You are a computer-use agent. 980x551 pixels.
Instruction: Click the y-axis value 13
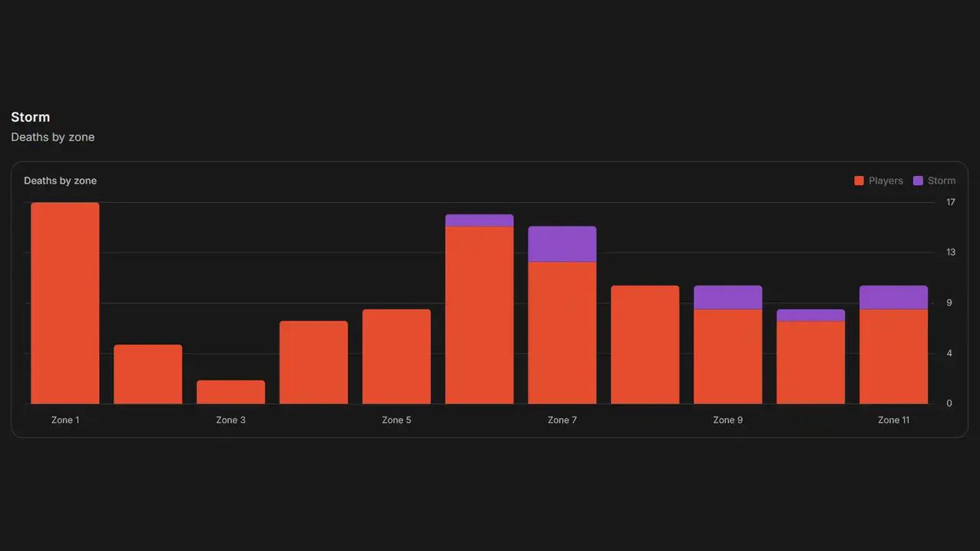(951, 253)
